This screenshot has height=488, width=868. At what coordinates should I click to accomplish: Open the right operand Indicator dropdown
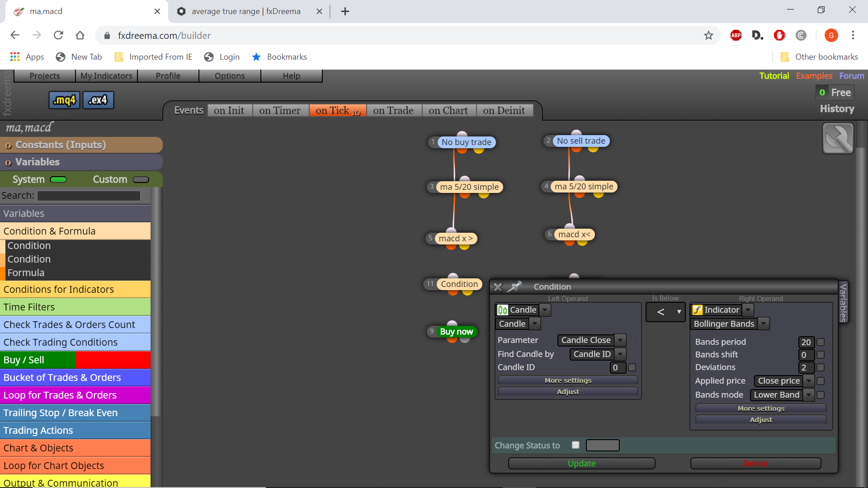pyautogui.click(x=749, y=310)
